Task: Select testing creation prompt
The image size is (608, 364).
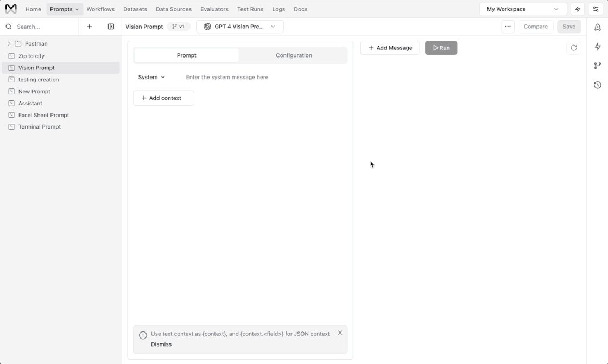Action: 61,79
